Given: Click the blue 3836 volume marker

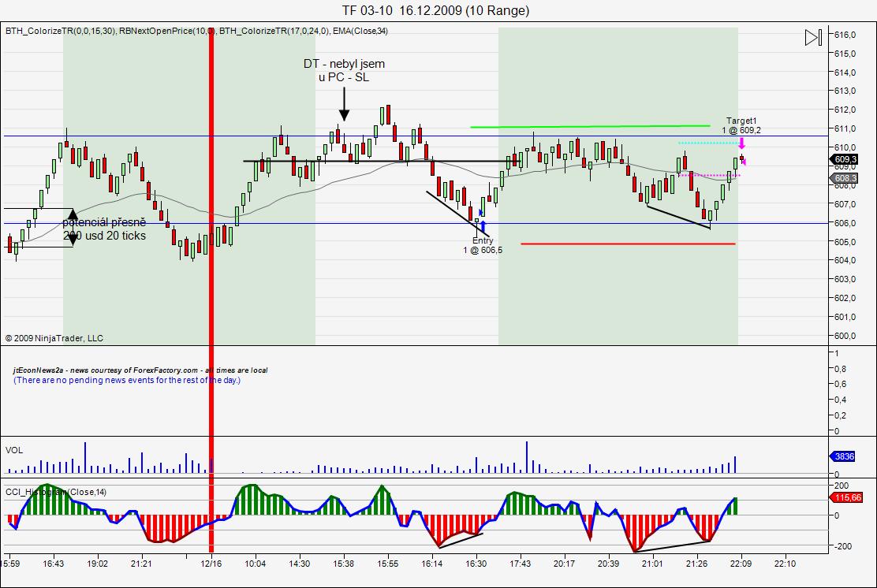Looking at the screenshot, I should tap(843, 456).
